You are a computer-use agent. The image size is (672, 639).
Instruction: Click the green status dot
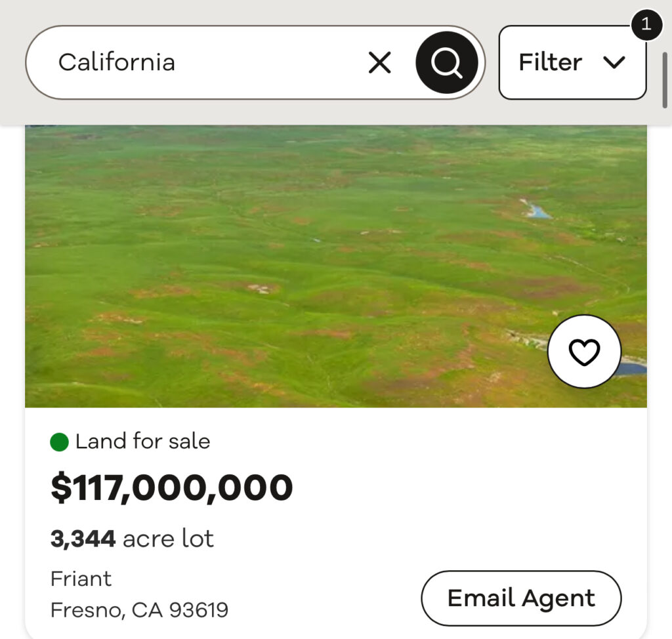[x=60, y=442]
